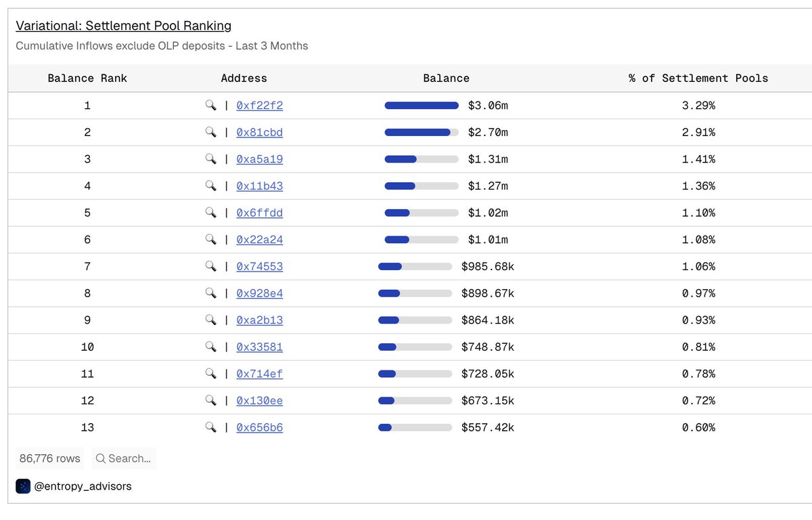This screenshot has height=520, width=812.
Task: Click the magnifier icon beside 0x22a24
Action: click(210, 240)
